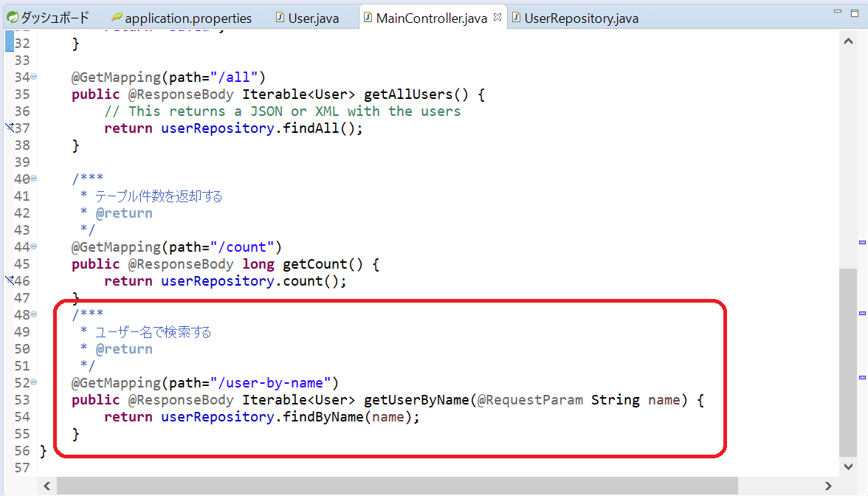Click the topmost blue overview ruler marker
The height and width of the screenshot is (496, 868).
[862, 242]
